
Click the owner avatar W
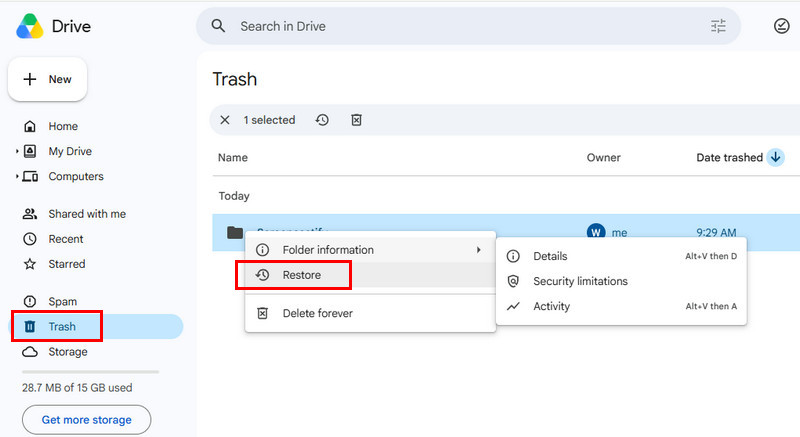(596, 230)
